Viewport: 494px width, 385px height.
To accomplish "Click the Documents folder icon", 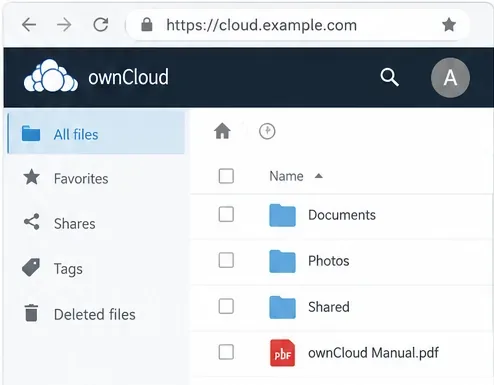I will (x=282, y=215).
